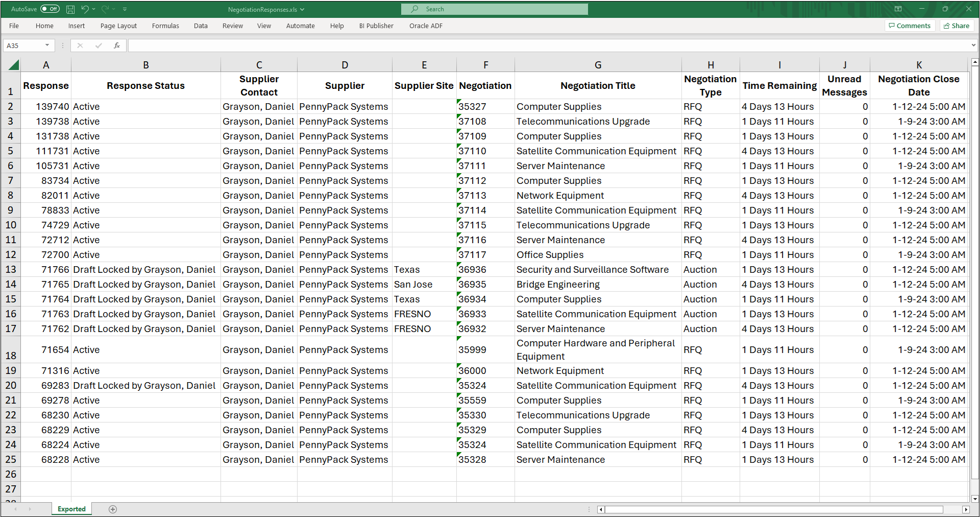Image resolution: width=980 pixels, height=517 pixels.
Task: Select the Exported sheet tab
Action: coord(71,509)
